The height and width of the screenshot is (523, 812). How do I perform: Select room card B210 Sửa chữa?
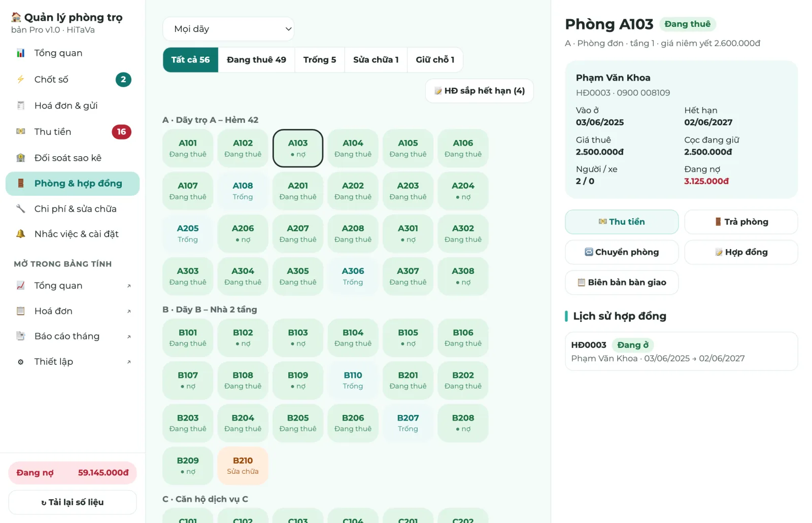click(x=243, y=466)
